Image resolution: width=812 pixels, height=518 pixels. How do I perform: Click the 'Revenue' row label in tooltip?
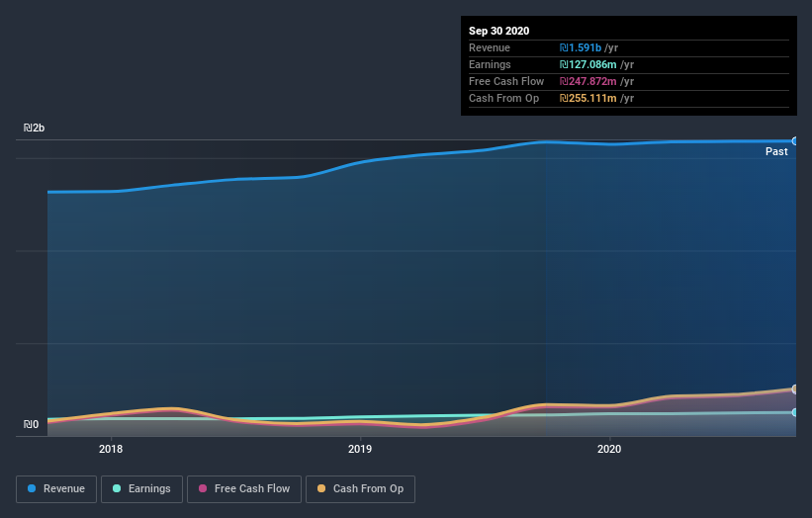point(490,47)
